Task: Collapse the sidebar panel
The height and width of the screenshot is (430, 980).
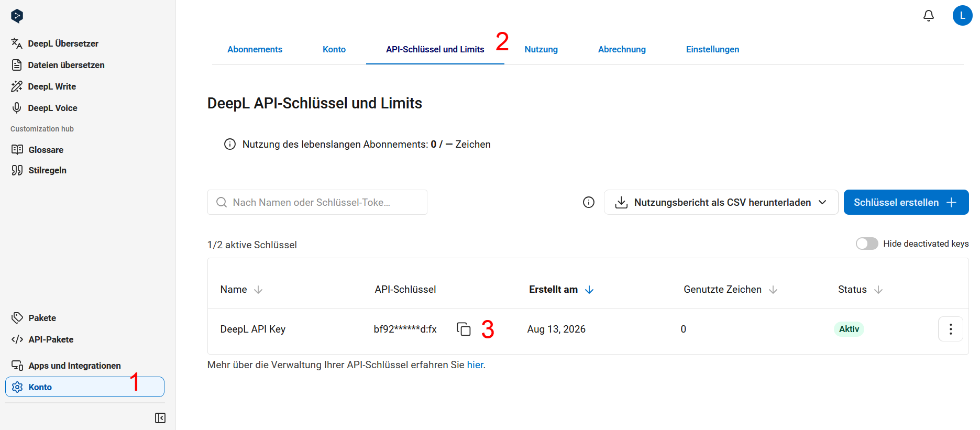Action: click(160, 418)
